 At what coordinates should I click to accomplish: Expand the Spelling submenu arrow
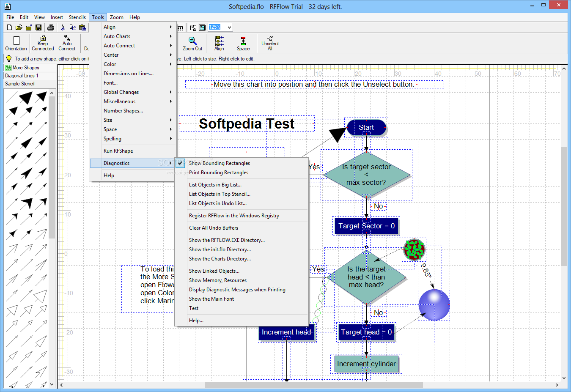(171, 139)
